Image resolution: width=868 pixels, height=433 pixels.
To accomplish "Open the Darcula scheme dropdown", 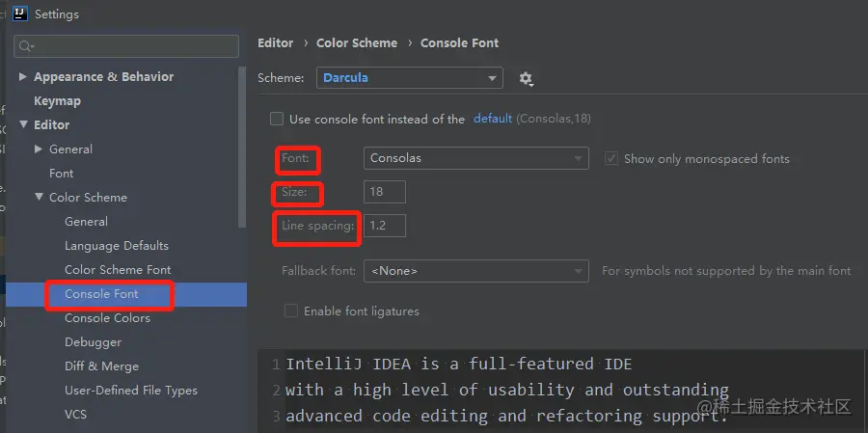I will (410, 78).
